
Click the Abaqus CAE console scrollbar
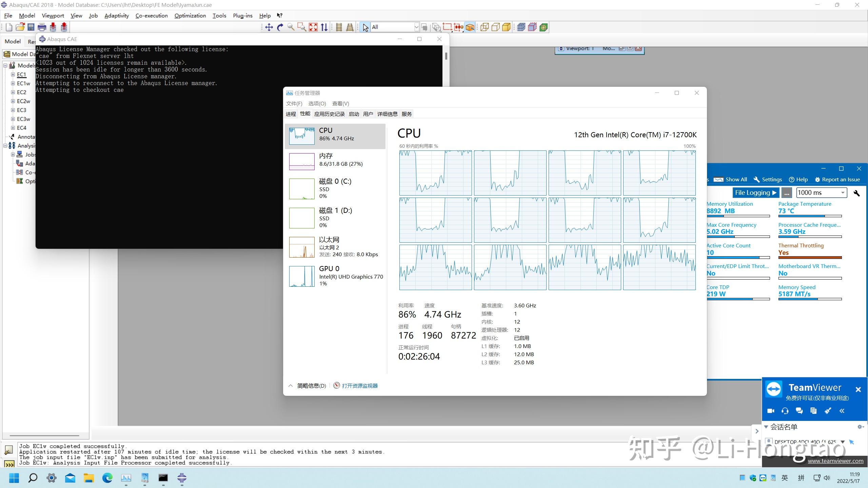(446, 56)
